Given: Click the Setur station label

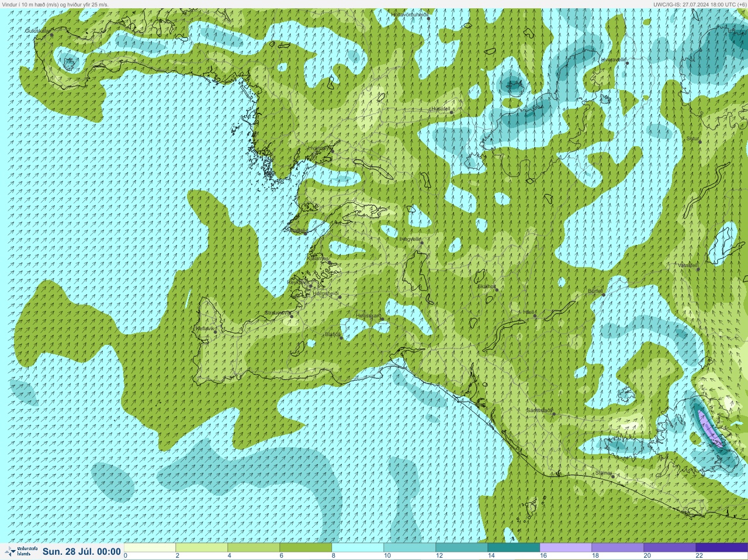Looking at the screenshot, I should (x=693, y=139).
